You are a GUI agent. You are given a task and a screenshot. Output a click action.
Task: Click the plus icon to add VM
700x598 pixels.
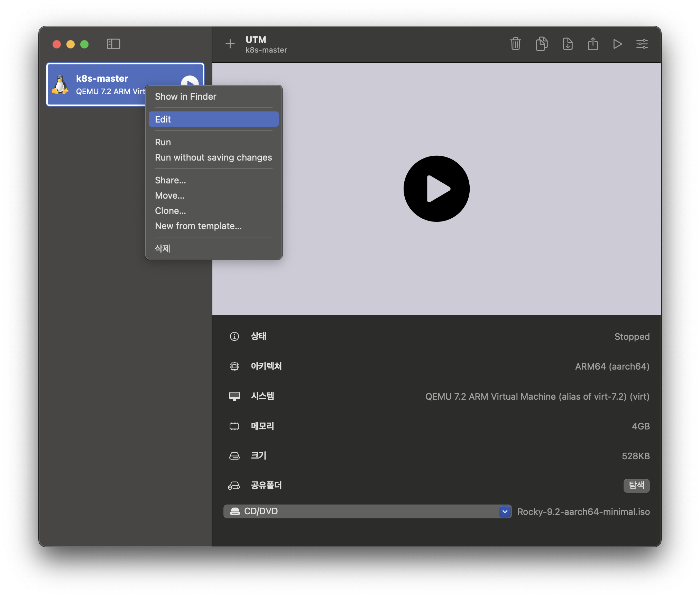point(230,44)
